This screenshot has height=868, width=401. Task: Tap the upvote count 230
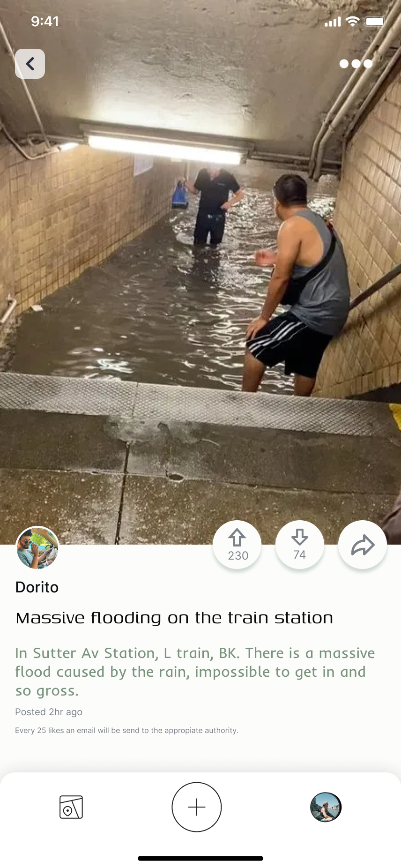238,556
